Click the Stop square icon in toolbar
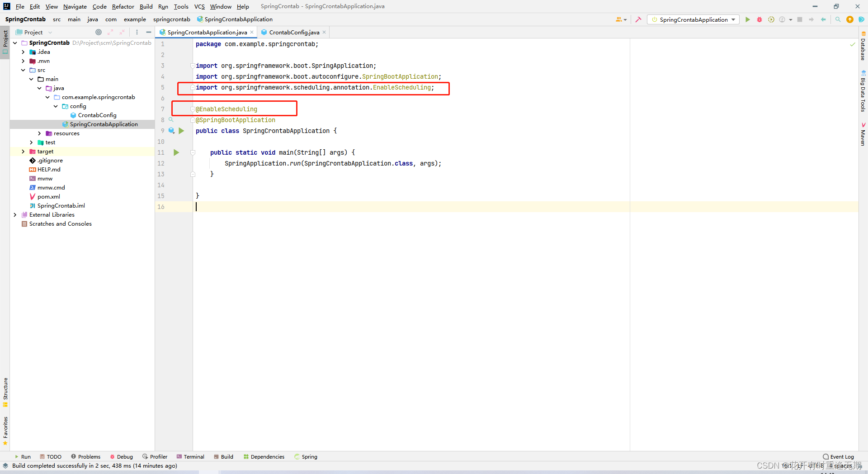 point(800,19)
